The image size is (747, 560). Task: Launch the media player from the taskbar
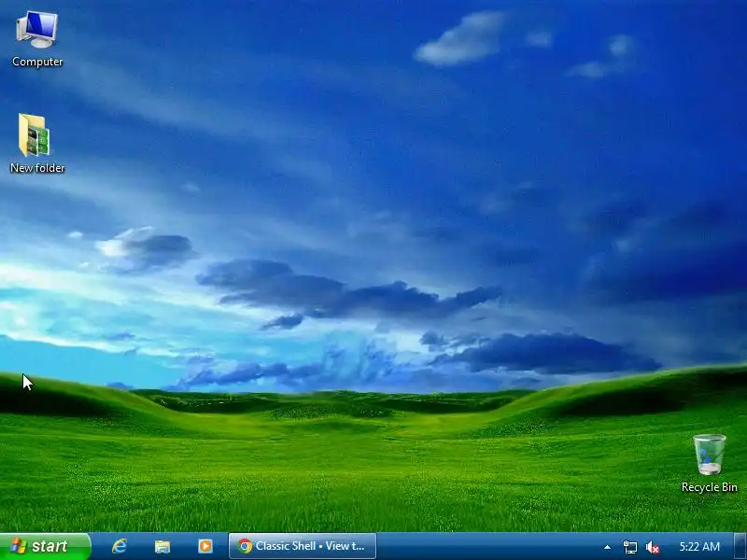[x=205, y=546]
